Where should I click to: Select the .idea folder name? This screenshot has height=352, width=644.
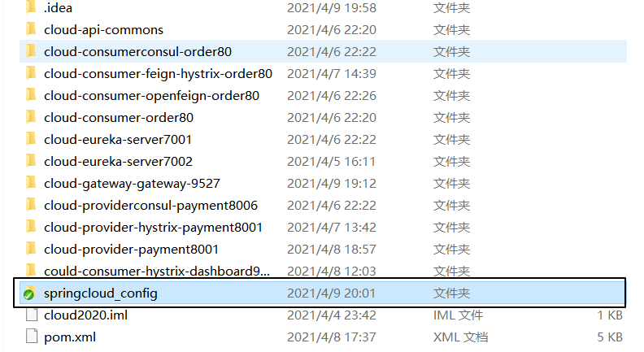58,8
